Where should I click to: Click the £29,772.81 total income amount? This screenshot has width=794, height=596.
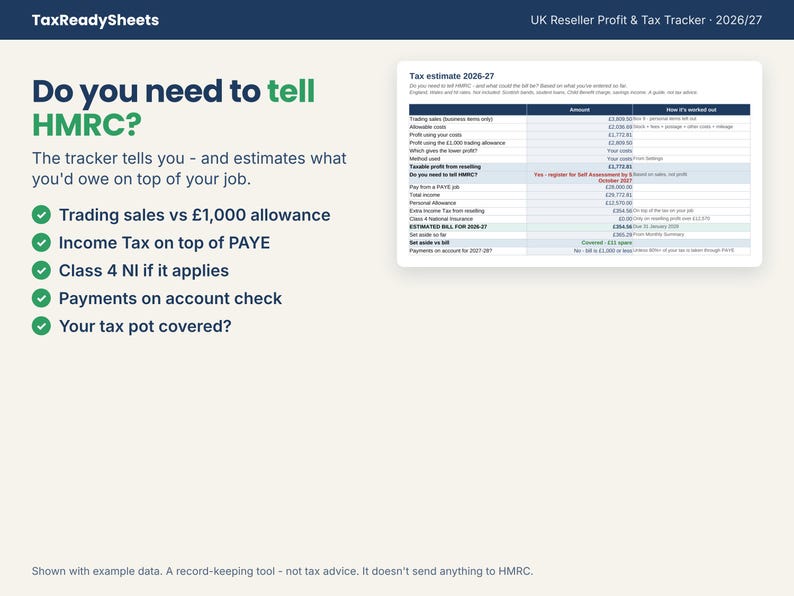pyautogui.click(x=619, y=195)
